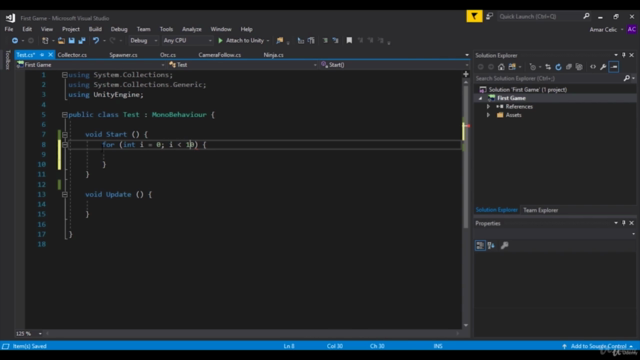Viewport: 640px width, 360px height.
Task: Click the bookmark icon in toolbar
Action: pos(349,40)
